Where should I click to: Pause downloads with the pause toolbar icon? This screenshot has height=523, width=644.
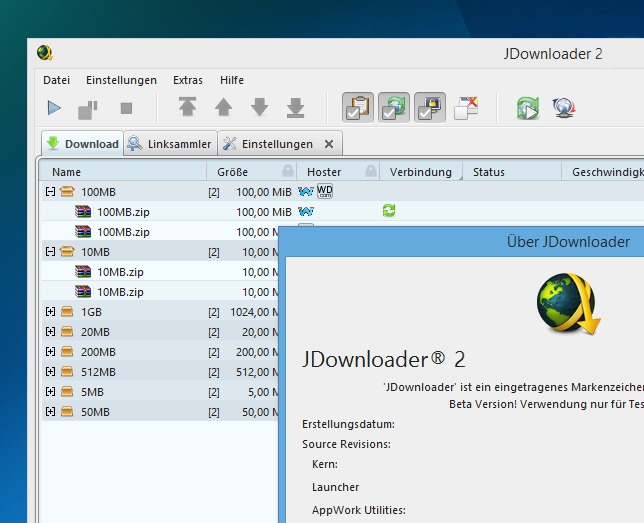[x=87, y=109]
